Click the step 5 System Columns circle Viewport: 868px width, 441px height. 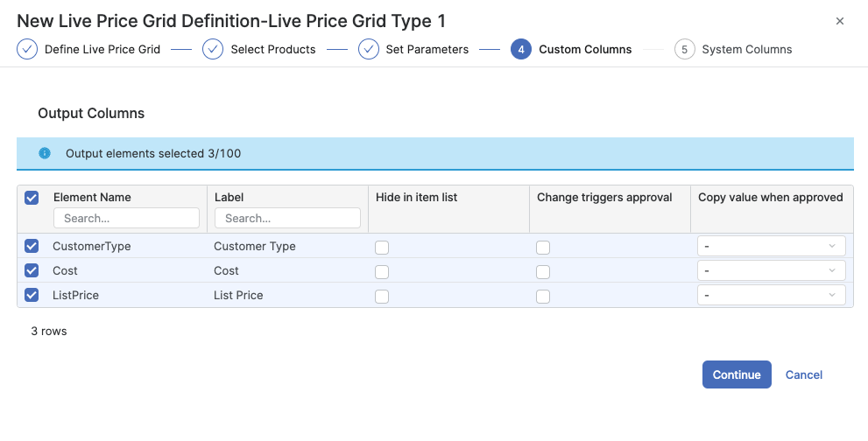click(684, 49)
